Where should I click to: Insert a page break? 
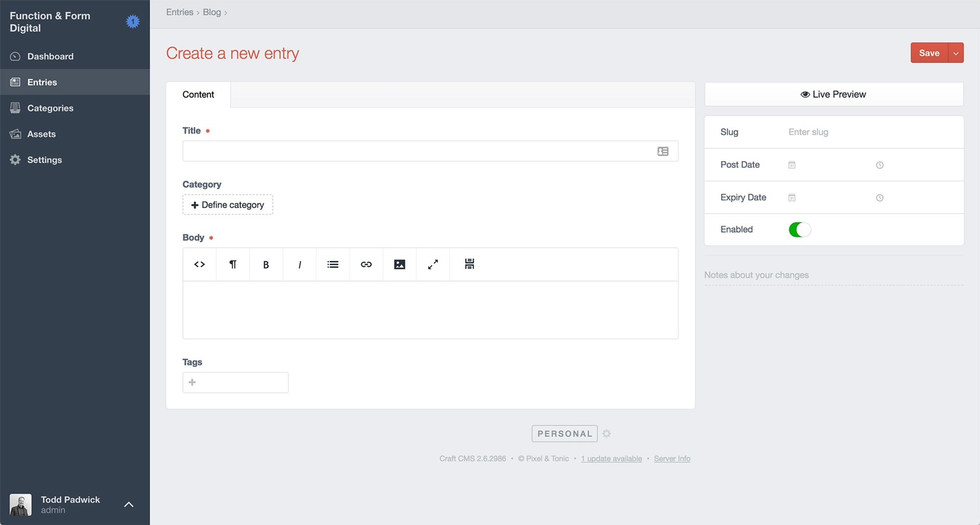click(x=469, y=264)
